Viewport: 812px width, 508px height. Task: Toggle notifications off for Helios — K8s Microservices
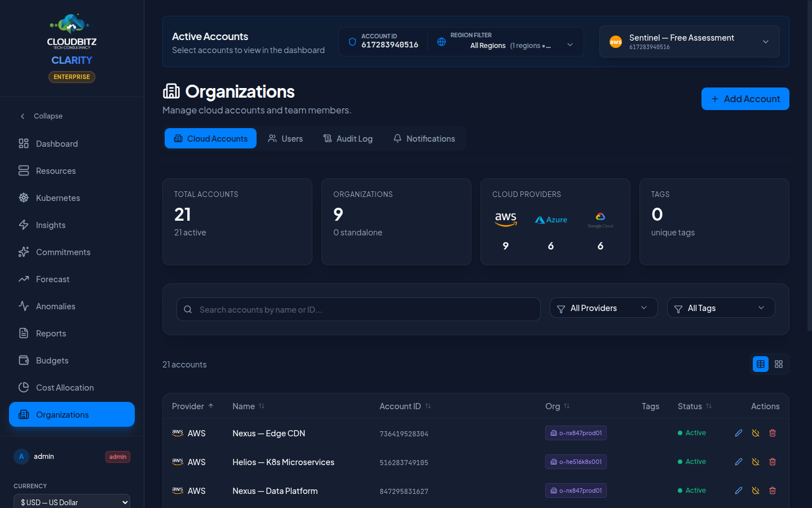click(x=756, y=462)
